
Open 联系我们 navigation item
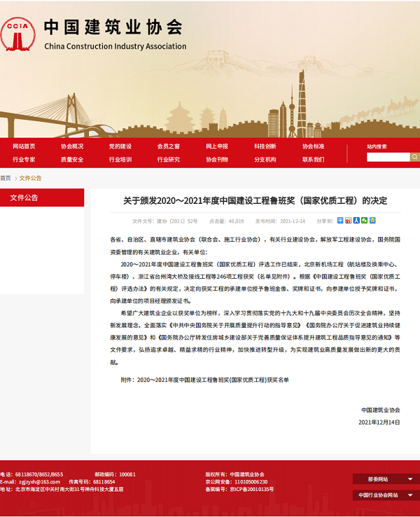click(x=313, y=160)
